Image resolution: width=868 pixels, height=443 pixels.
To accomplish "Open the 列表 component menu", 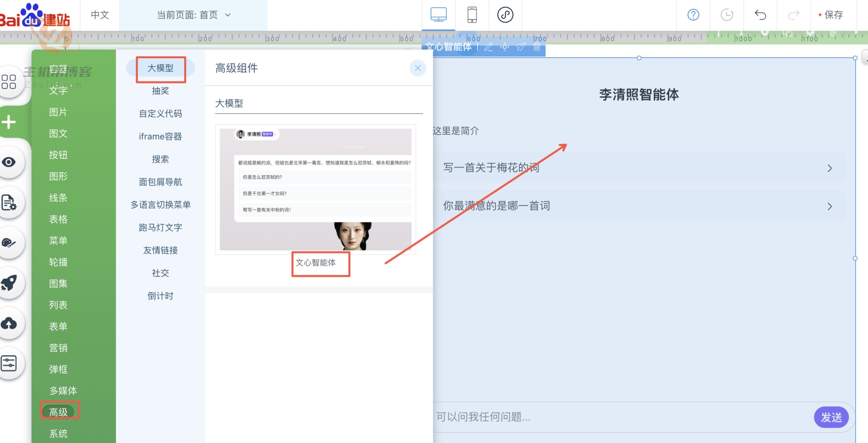I will coord(58,305).
